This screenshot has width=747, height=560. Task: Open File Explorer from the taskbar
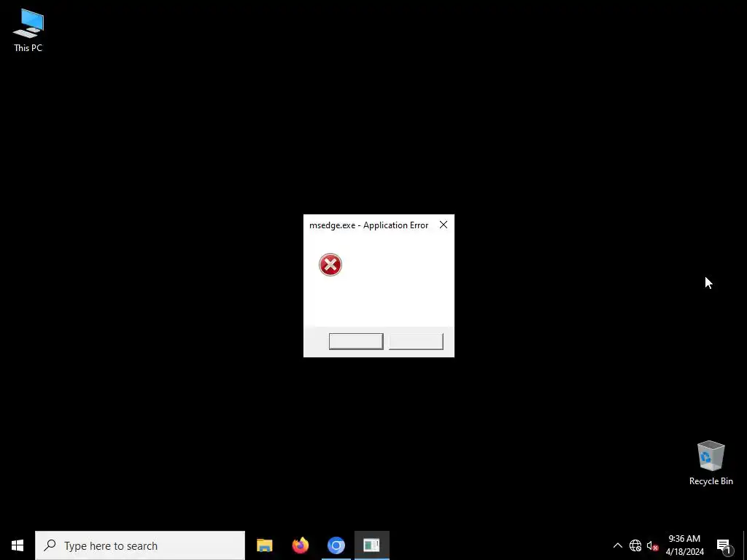tap(264, 545)
